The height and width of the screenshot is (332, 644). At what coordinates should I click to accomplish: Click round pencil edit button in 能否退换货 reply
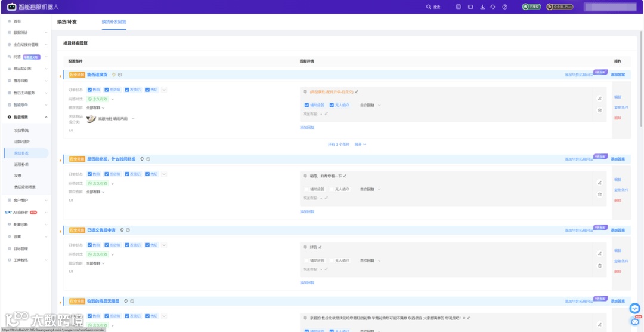pos(600,99)
